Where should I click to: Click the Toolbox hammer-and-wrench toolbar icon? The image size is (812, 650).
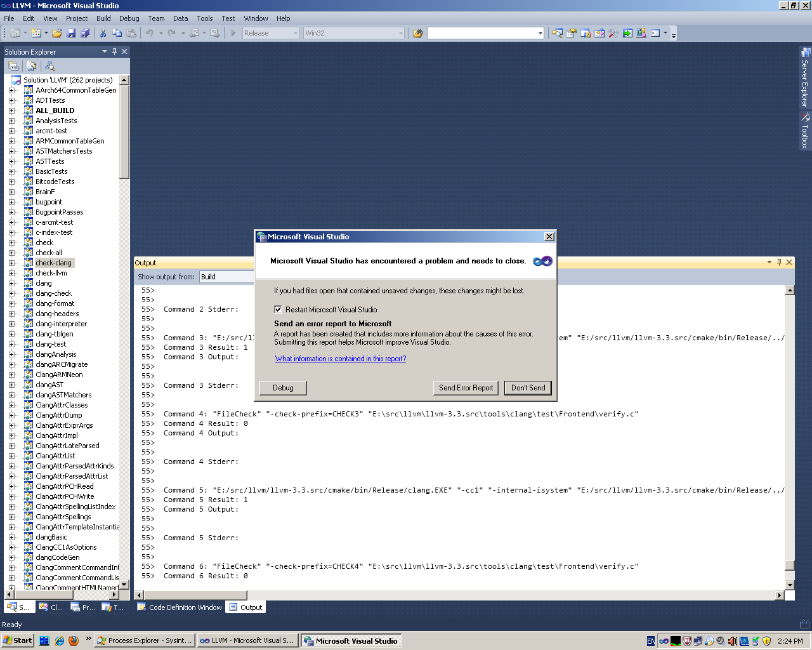click(x=613, y=33)
